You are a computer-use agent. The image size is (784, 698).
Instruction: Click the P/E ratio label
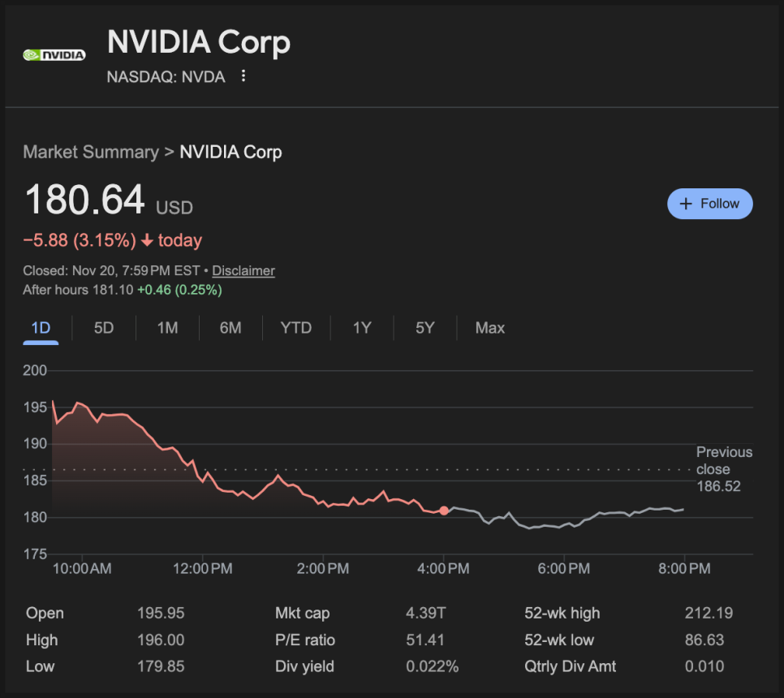[304, 640]
